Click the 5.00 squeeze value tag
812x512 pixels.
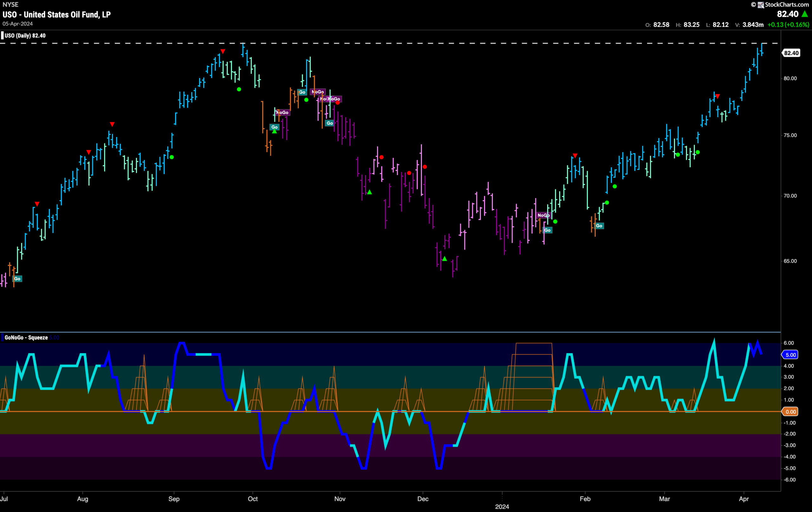pyautogui.click(x=791, y=354)
